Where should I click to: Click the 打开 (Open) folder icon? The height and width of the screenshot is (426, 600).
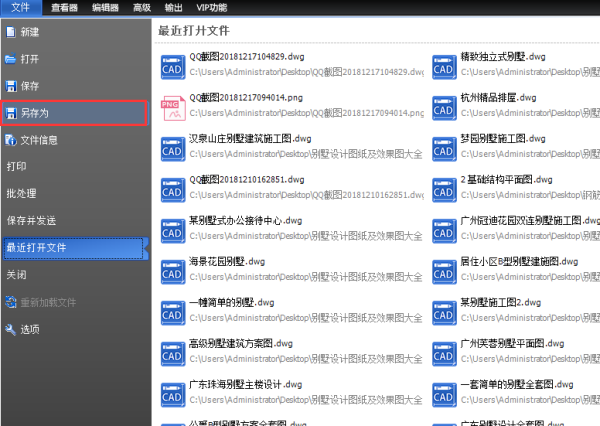tap(11, 59)
